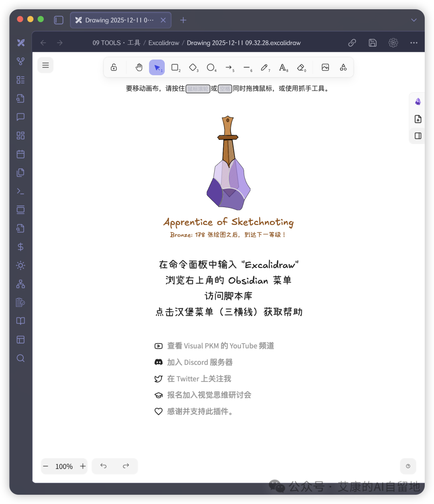This screenshot has width=434, height=504.
Task: Open the terminal prompt ribbon icon
Action: tap(20, 191)
